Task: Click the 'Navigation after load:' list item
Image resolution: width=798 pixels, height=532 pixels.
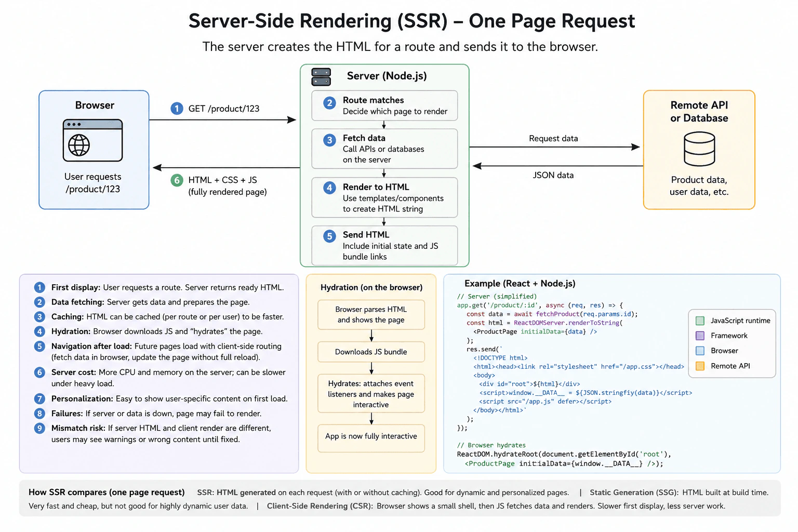Action: click(158, 352)
